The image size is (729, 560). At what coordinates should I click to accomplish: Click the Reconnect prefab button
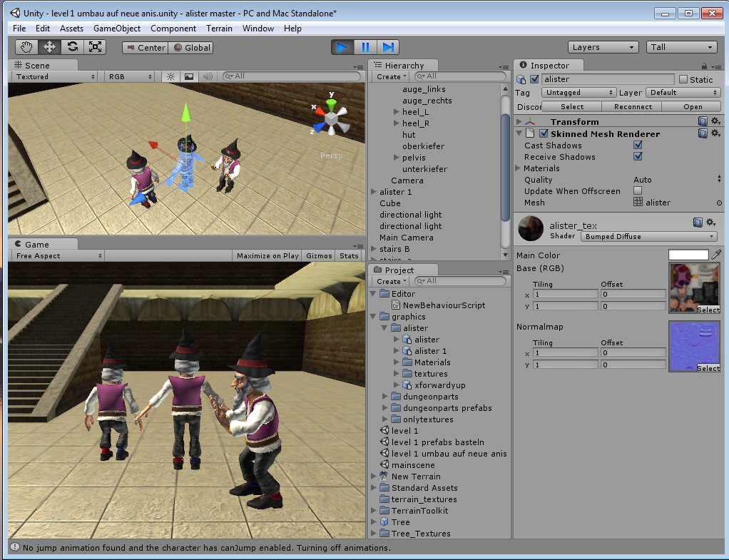point(633,107)
